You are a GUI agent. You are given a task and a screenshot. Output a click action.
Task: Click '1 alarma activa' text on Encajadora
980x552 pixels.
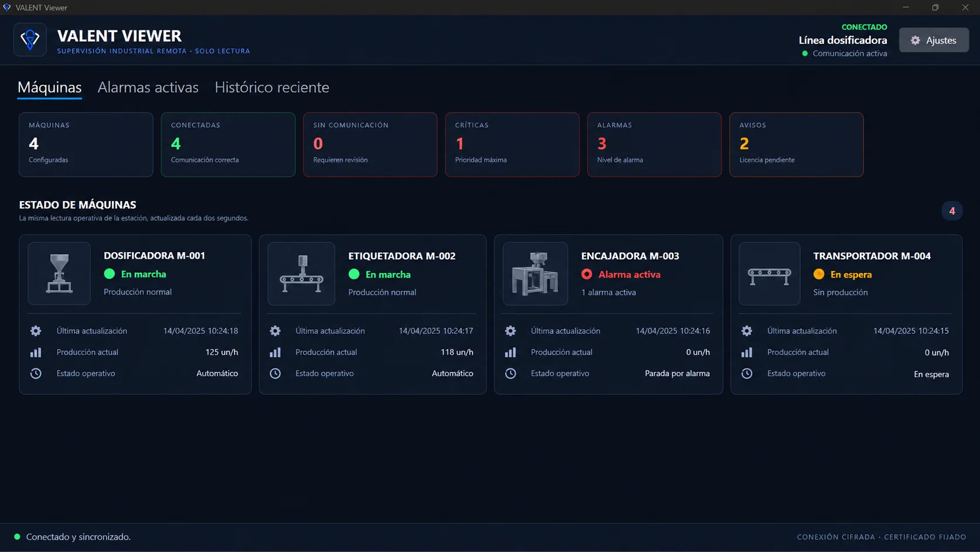(x=608, y=292)
